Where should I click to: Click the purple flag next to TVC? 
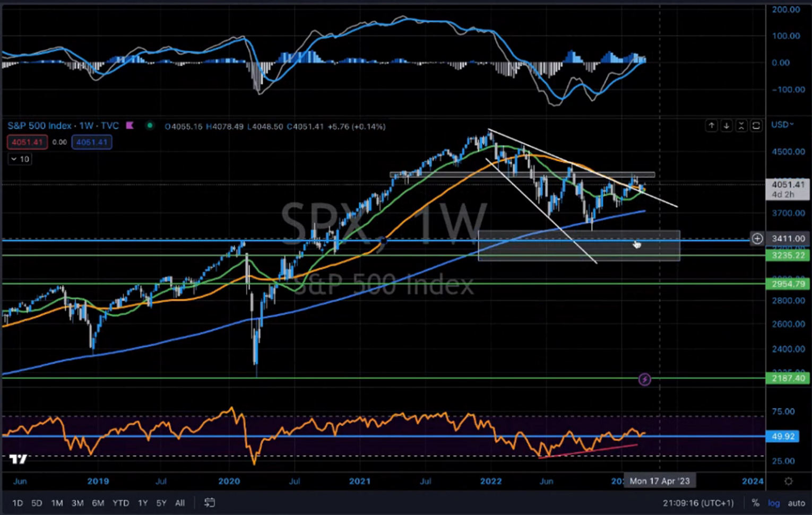pos(130,126)
